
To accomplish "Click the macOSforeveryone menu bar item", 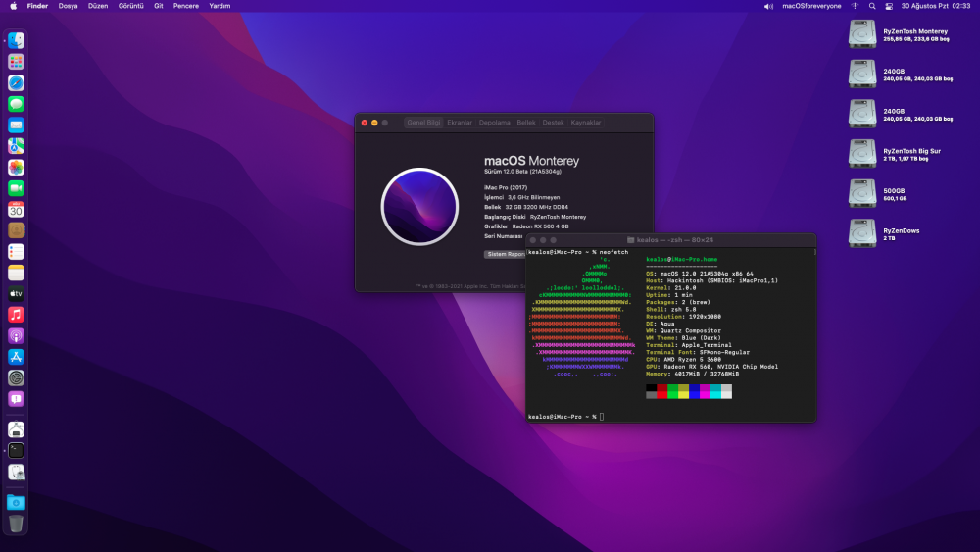I will [x=811, y=6].
